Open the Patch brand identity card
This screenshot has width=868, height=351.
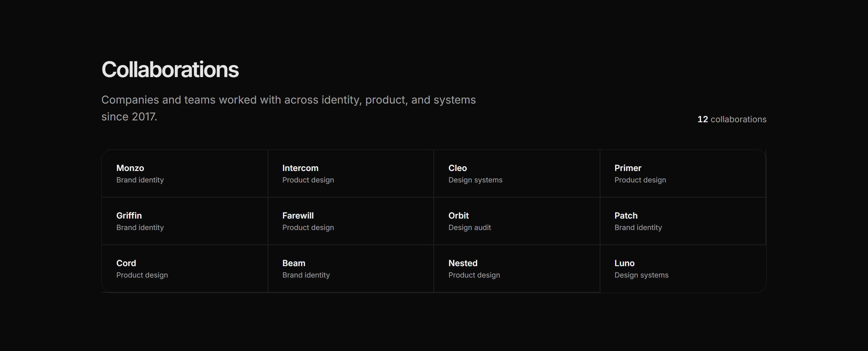click(683, 221)
